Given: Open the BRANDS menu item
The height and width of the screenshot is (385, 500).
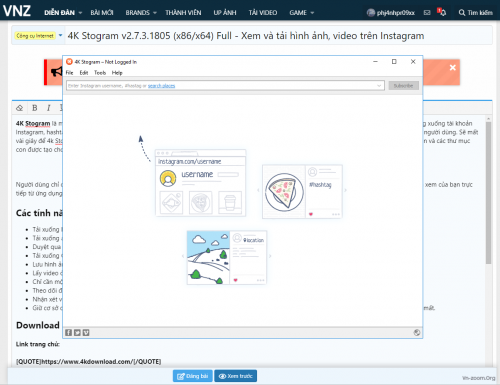Looking at the screenshot, I should [x=137, y=13].
